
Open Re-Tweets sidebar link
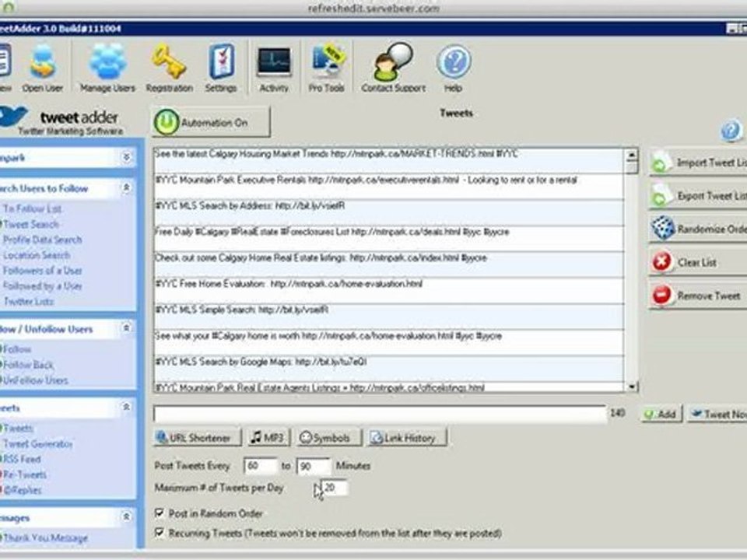(x=25, y=474)
